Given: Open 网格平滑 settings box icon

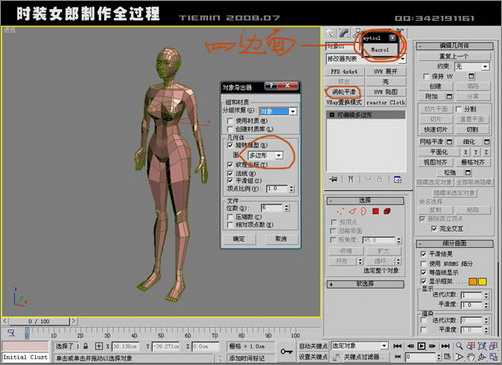Looking at the screenshot, I should [x=449, y=142].
